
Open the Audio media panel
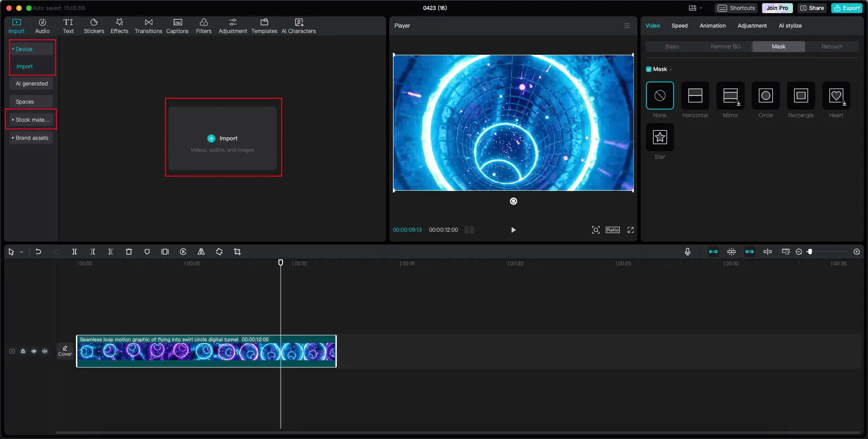click(42, 26)
